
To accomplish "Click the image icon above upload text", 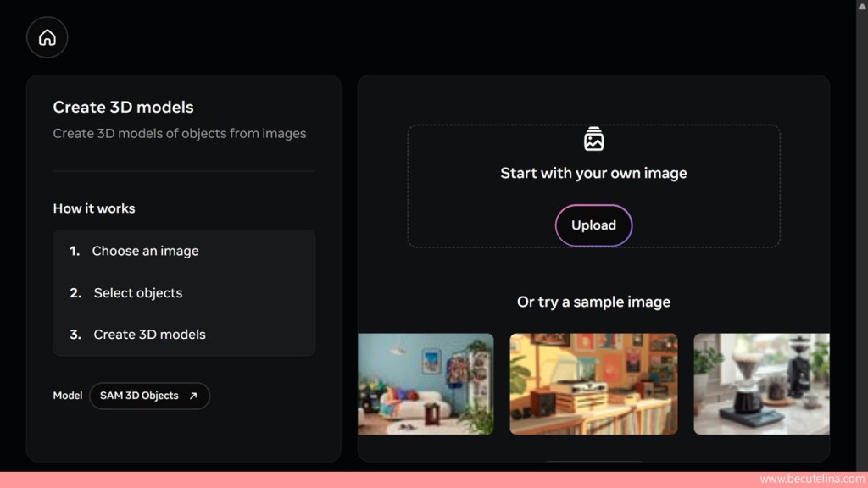I will [x=593, y=140].
